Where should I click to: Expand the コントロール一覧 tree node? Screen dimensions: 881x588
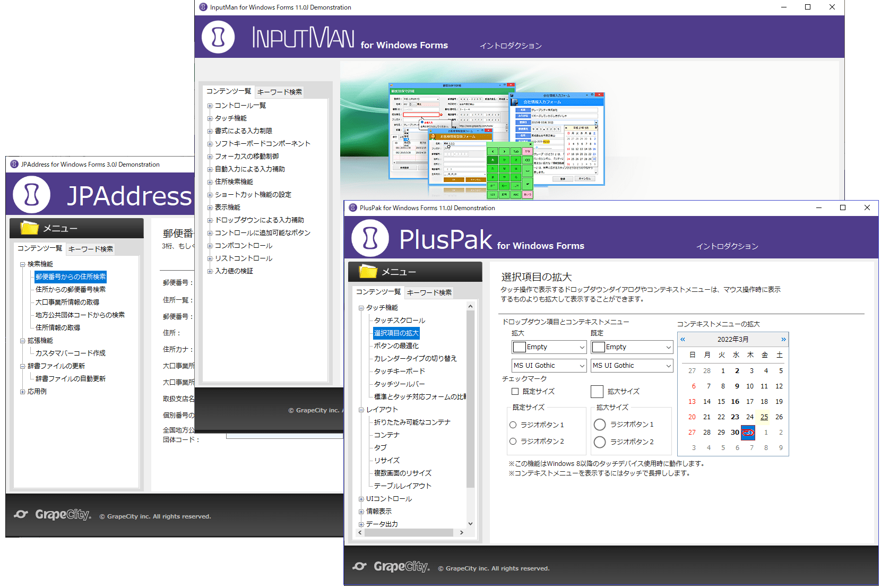click(209, 105)
